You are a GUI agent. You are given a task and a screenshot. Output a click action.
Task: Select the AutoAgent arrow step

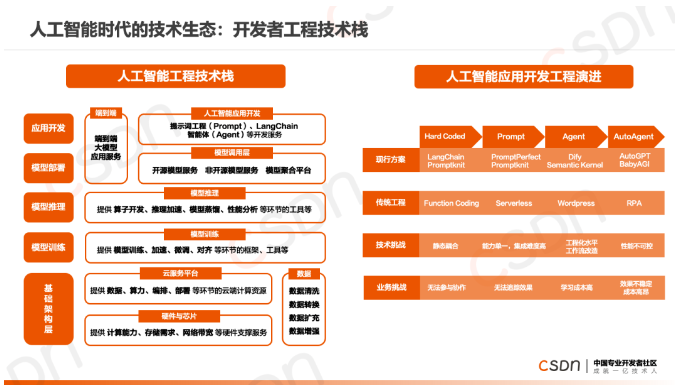[636, 137]
